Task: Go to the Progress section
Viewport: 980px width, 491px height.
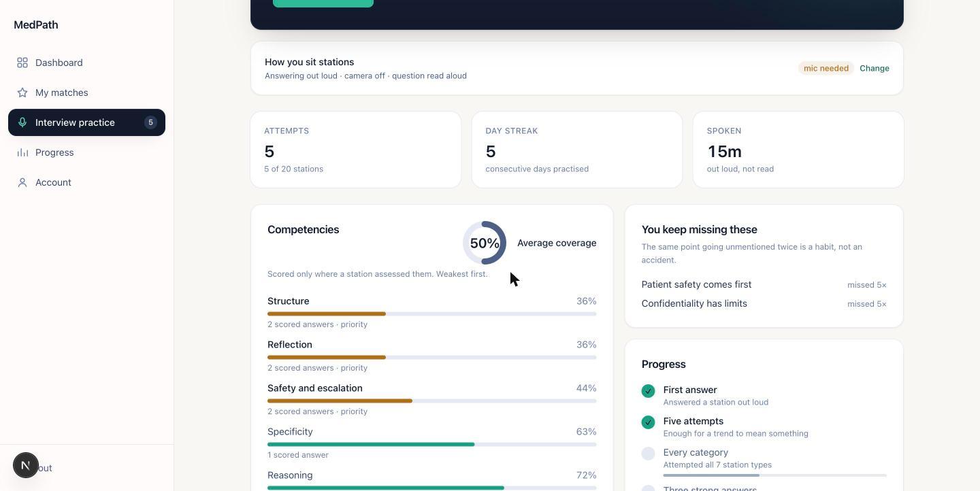Action: tap(86, 152)
